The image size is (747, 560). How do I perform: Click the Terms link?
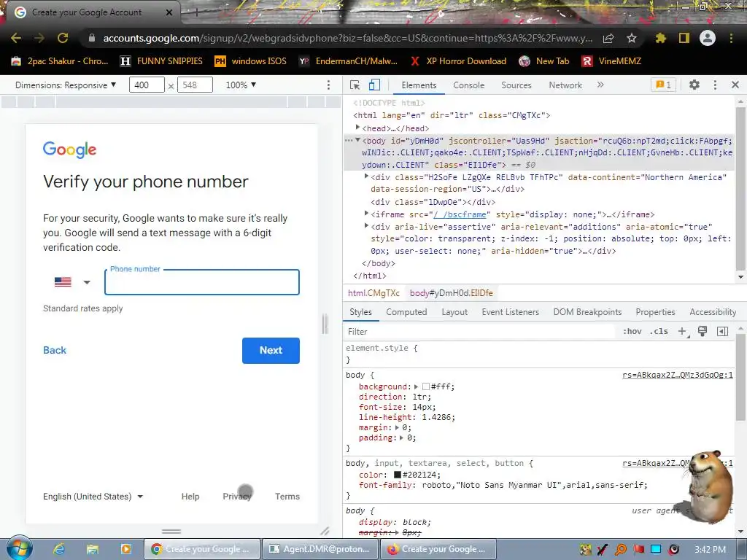coord(287,496)
